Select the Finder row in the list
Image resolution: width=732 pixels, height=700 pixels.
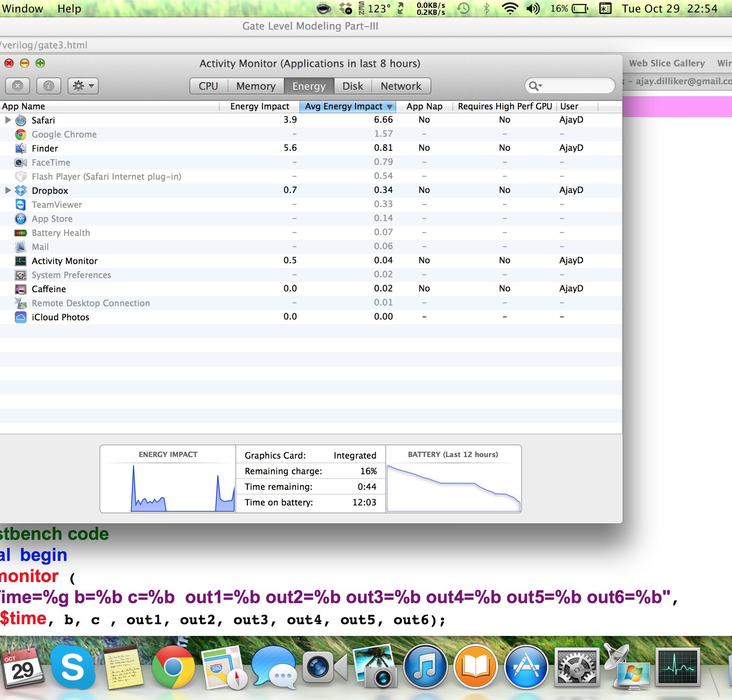[x=45, y=148]
